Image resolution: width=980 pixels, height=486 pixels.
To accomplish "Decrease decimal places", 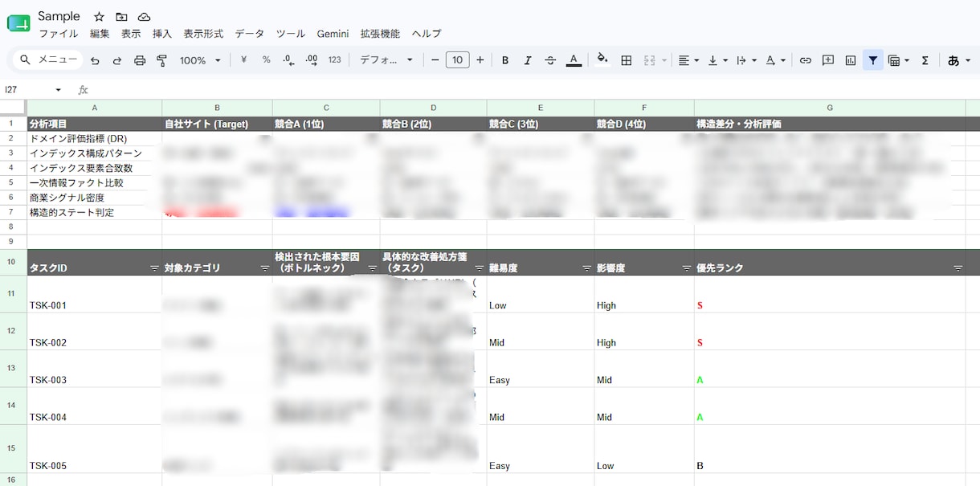I will point(289,60).
